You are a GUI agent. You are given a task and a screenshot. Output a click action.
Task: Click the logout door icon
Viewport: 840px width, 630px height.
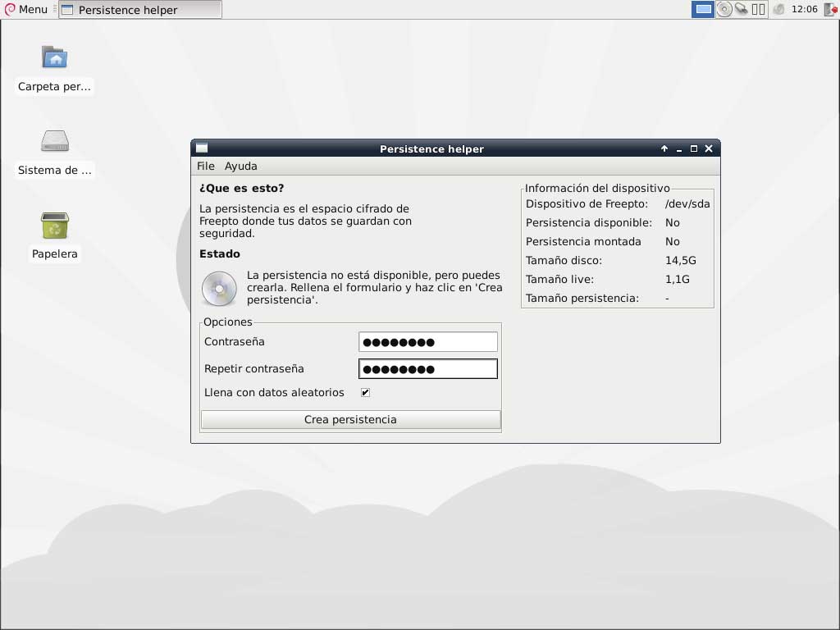click(830, 9)
